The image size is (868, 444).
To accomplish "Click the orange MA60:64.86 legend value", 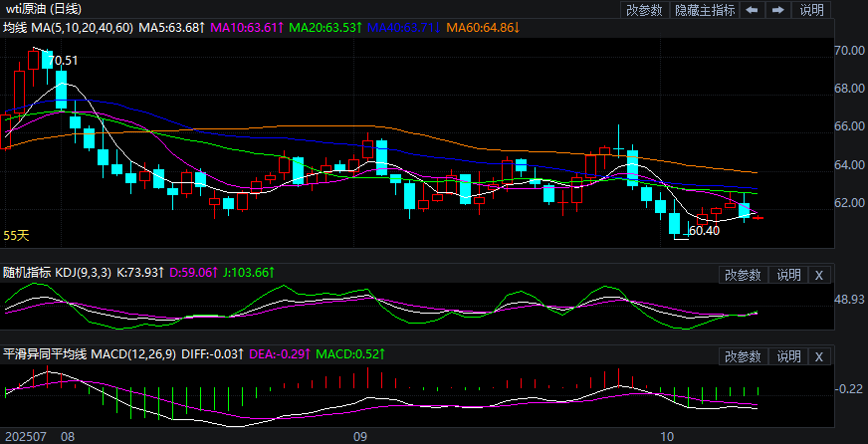I will coord(482,27).
